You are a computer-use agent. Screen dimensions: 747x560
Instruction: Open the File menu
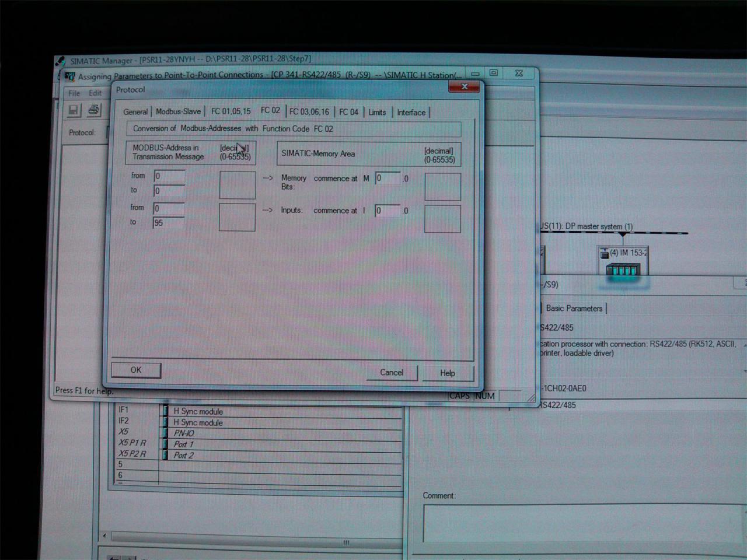click(x=74, y=93)
